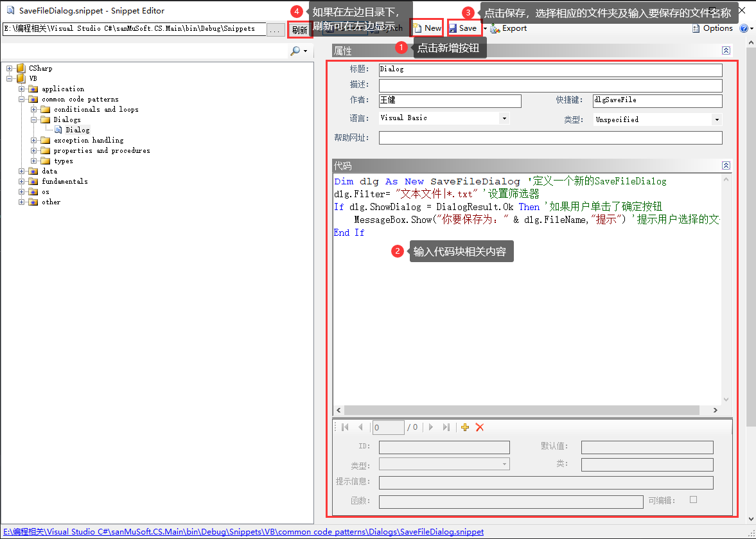Viewport: 756px width, 539px height.
Task: Click the 快捷键 shortcut field dlgSaveFile
Action: click(658, 101)
